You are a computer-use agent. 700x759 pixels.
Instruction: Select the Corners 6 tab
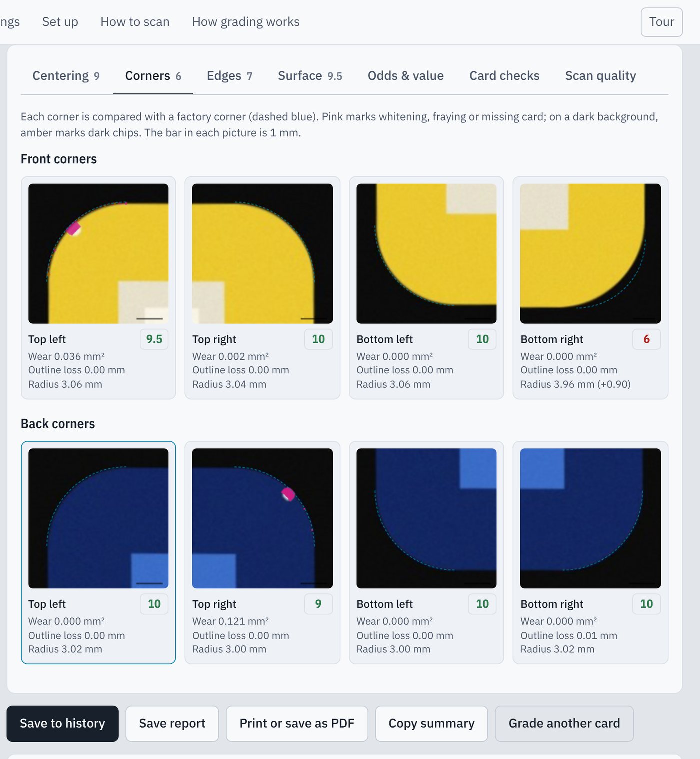point(153,76)
